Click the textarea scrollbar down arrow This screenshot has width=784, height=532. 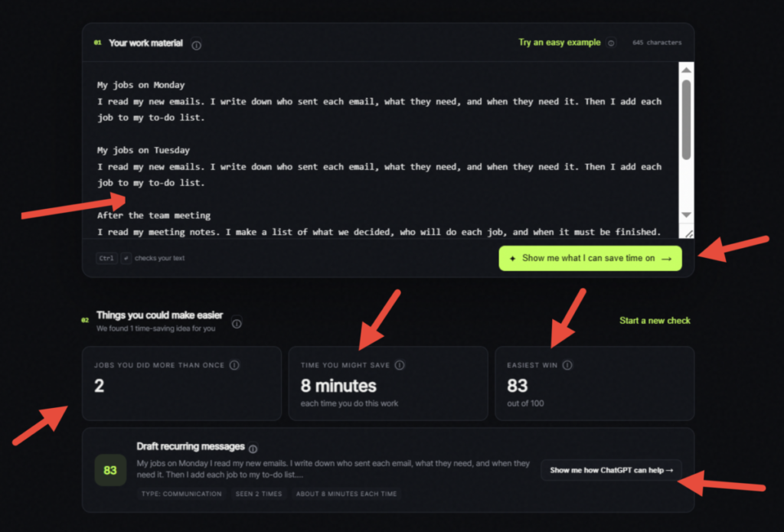click(x=686, y=215)
